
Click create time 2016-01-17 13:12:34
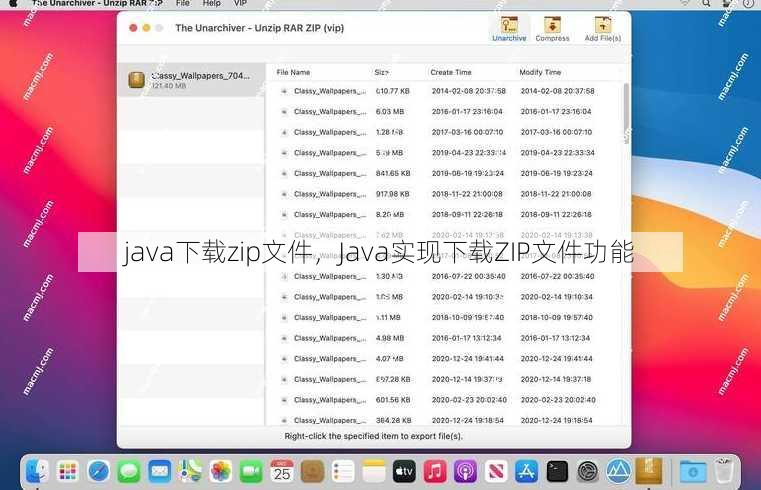[x=466, y=338]
